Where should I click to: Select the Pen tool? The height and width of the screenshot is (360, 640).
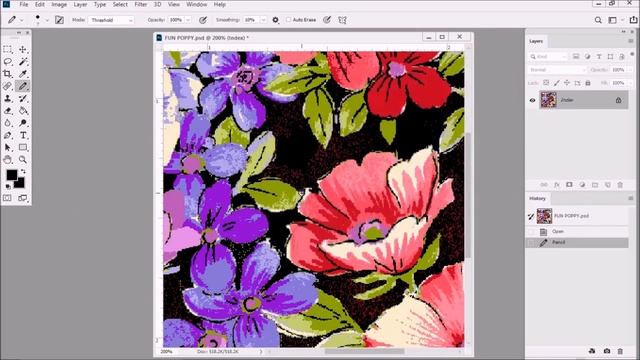click(x=7, y=135)
